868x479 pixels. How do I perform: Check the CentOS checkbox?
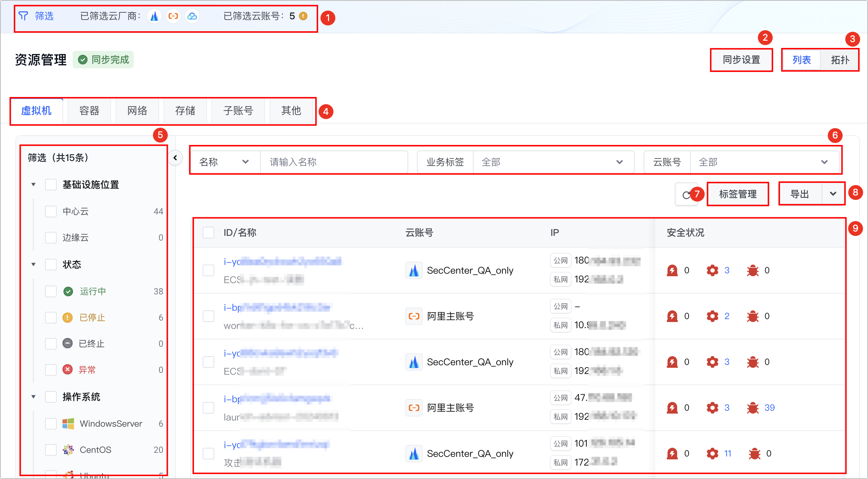pyautogui.click(x=51, y=450)
